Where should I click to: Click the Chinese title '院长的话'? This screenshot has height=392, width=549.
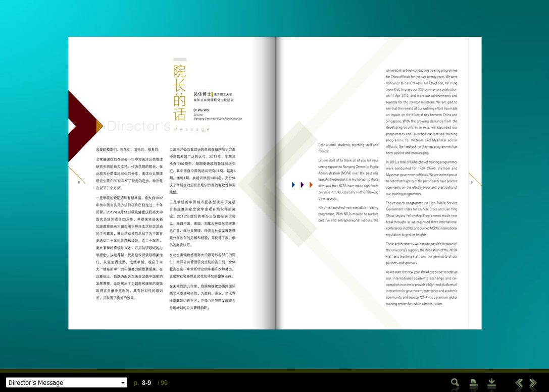coord(180,93)
